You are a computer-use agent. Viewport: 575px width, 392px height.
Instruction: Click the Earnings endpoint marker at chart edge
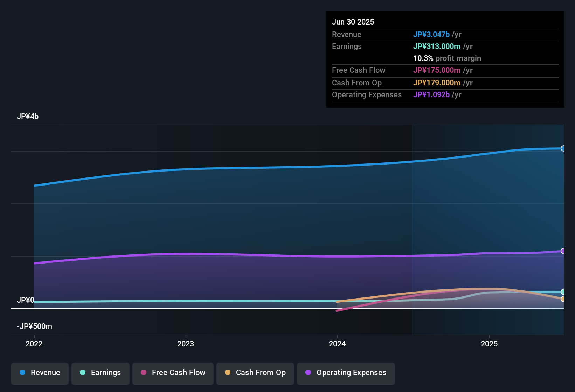[563, 292]
